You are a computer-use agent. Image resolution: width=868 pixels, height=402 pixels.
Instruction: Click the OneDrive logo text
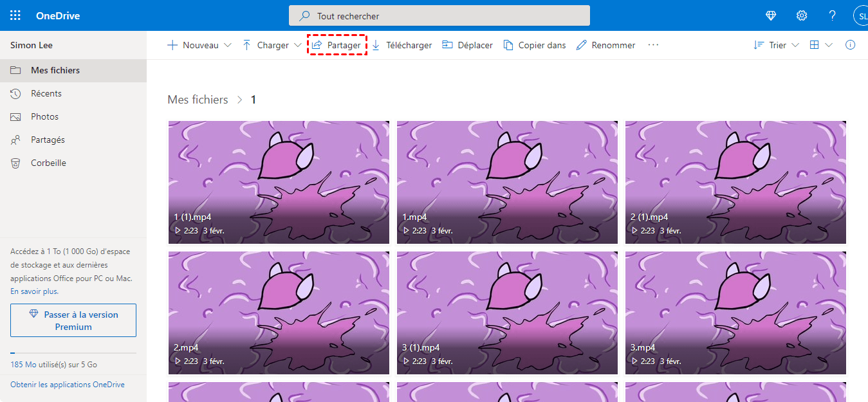coord(58,15)
